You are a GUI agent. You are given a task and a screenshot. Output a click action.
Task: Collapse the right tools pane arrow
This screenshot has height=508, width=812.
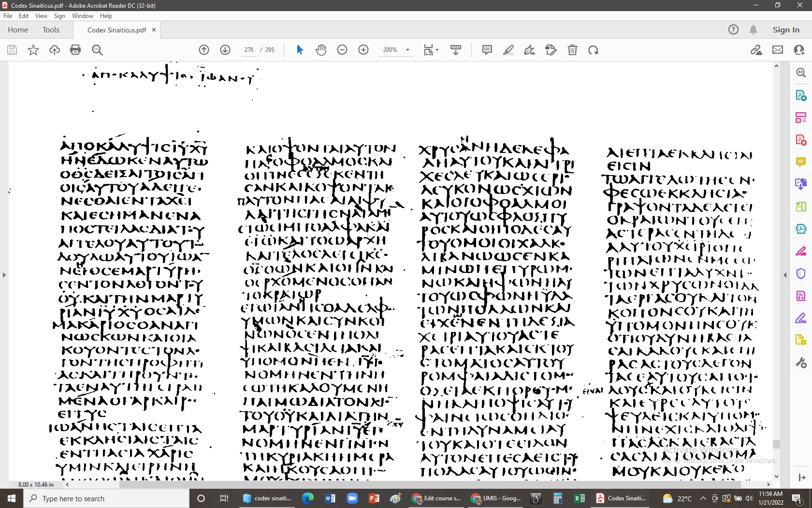point(785,275)
